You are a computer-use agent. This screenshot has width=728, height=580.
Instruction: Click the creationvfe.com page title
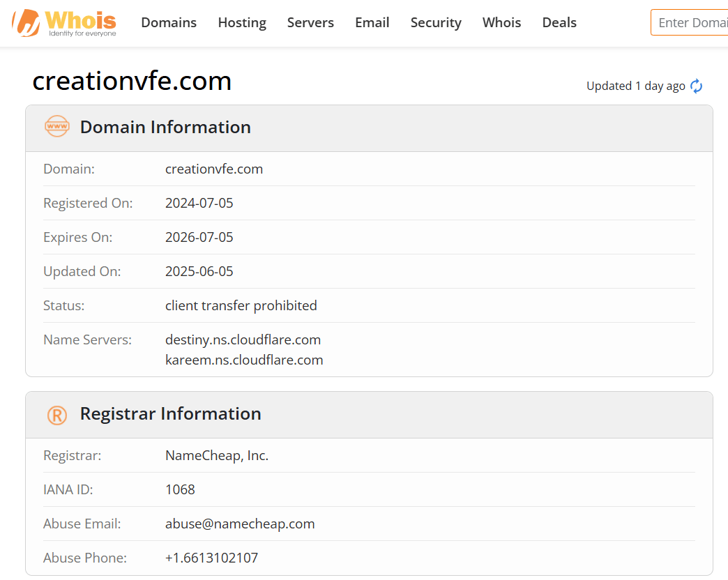132,81
